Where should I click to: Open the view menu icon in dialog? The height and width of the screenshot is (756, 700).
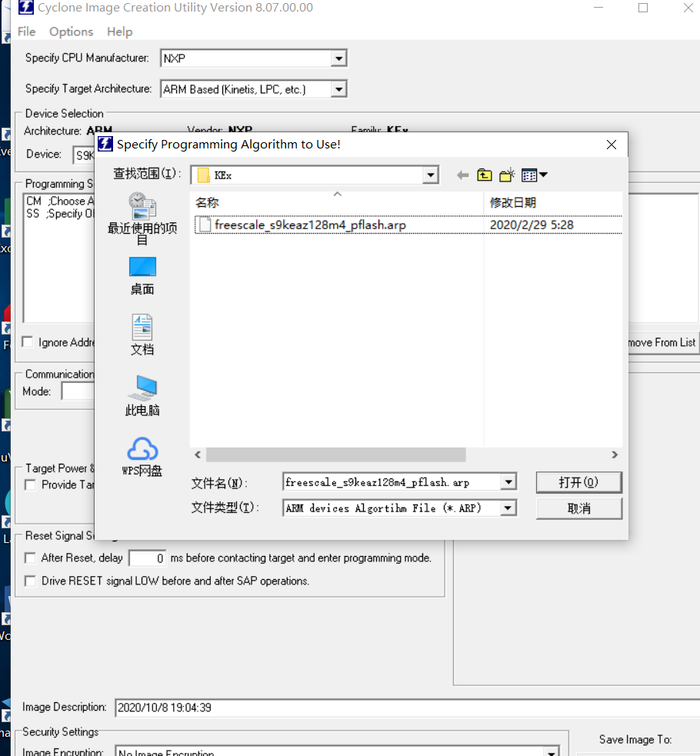(535, 175)
